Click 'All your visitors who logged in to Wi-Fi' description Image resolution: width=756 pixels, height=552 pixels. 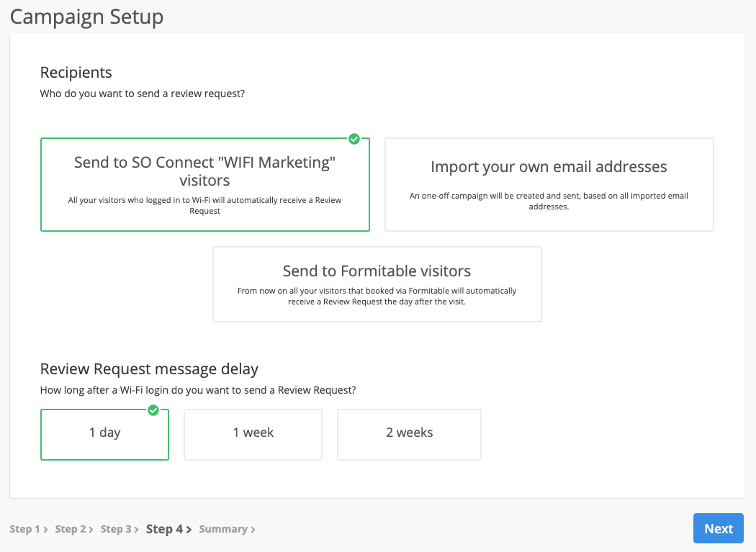click(x=204, y=205)
